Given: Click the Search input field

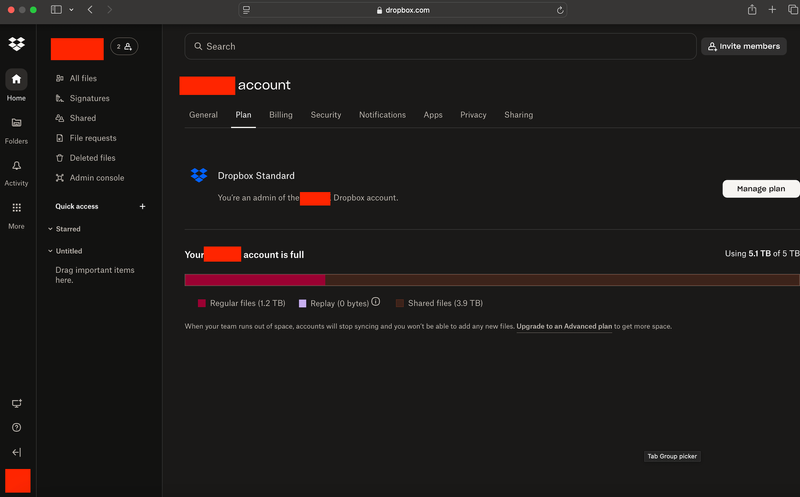Looking at the screenshot, I should pos(440,46).
